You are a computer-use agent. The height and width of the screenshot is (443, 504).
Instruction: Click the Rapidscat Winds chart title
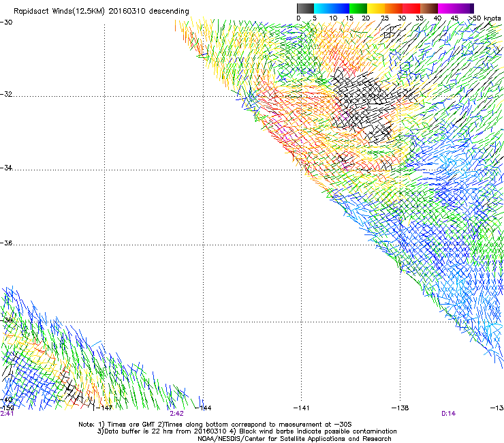[101, 11]
